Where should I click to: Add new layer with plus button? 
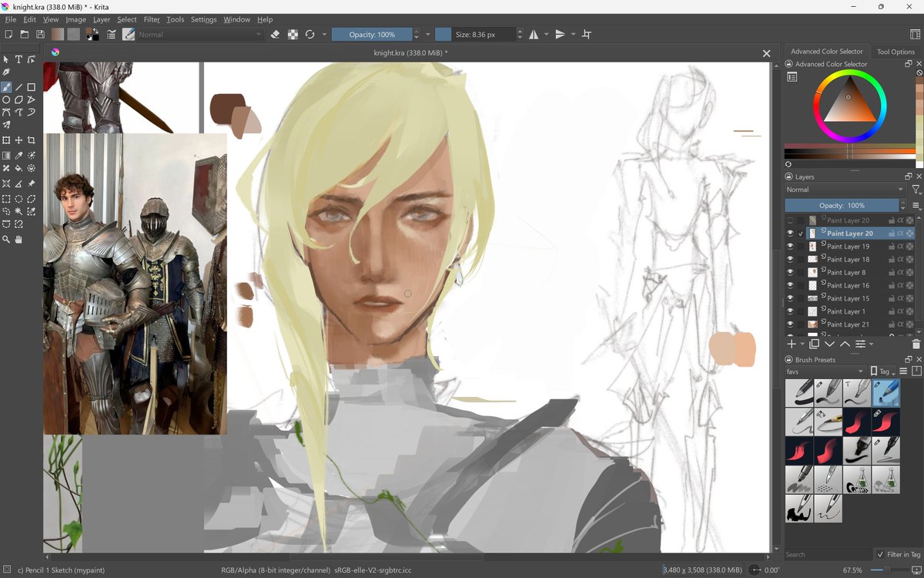tap(791, 344)
